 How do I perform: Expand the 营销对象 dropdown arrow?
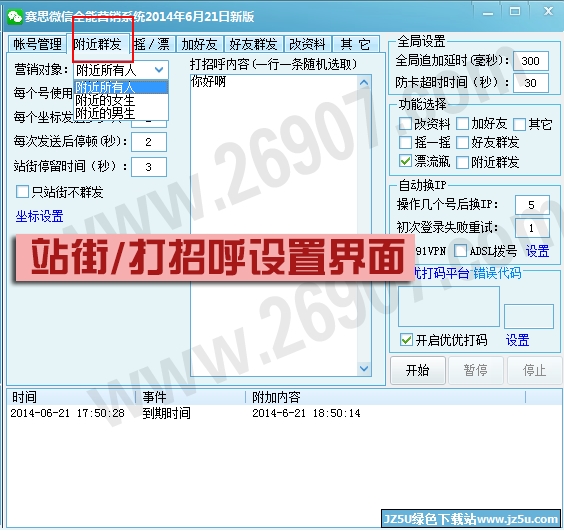tap(159, 70)
